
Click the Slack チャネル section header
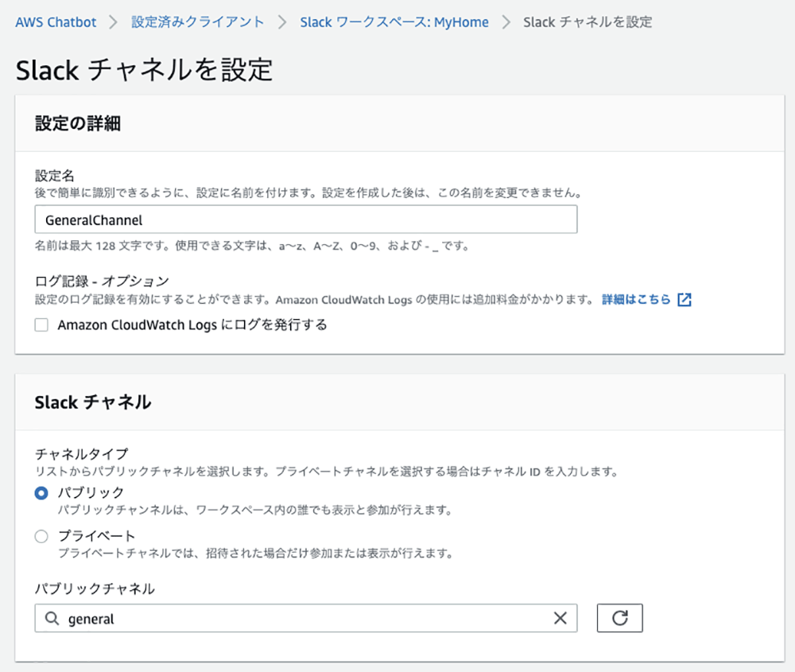point(93,402)
